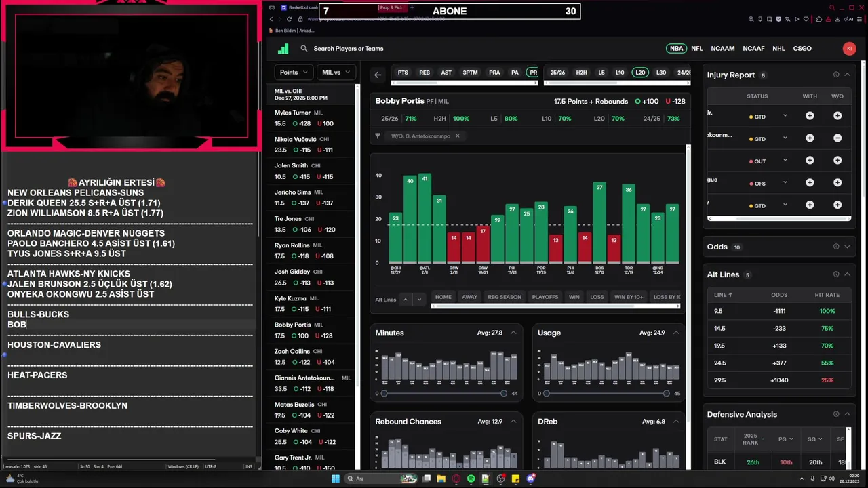Open the KI user avatar menu
Screen dimensions: 868x488
click(849, 49)
